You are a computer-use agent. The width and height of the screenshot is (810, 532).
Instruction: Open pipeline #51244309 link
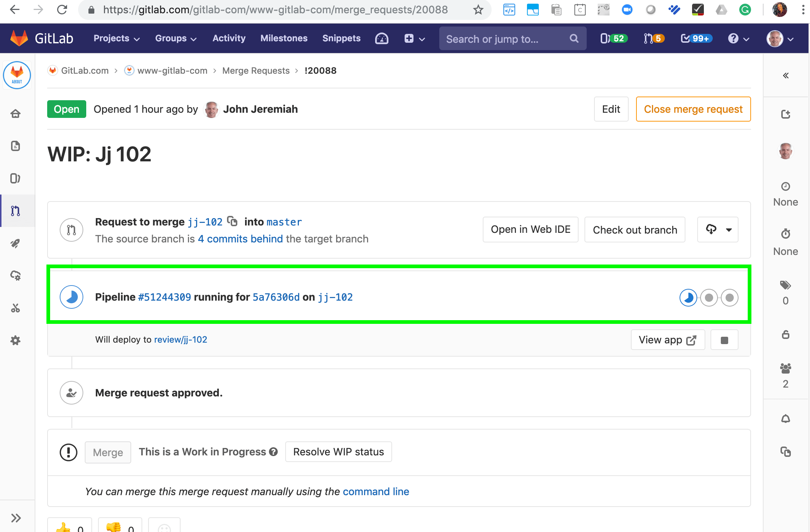point(164,297)
